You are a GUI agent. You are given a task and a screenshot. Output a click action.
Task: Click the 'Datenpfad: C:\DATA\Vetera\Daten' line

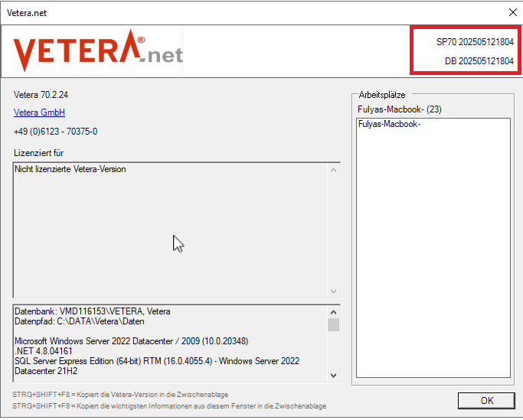[x=80, y=321]
